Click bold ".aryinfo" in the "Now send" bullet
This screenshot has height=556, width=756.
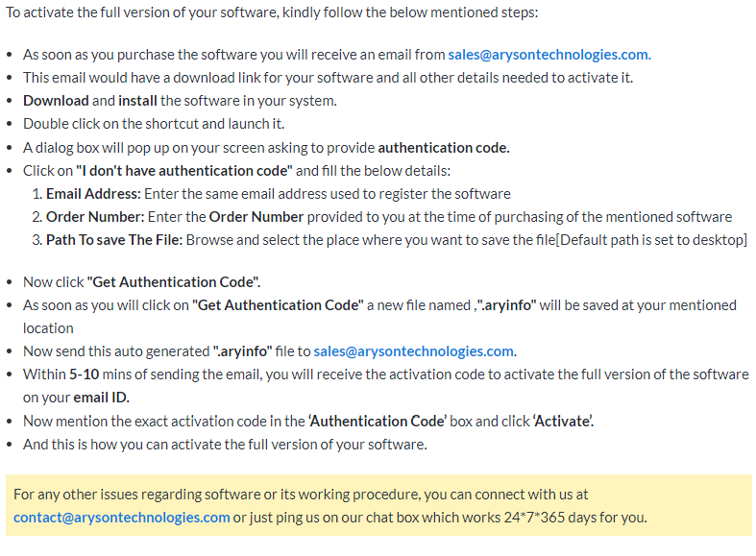coord(243,351)
